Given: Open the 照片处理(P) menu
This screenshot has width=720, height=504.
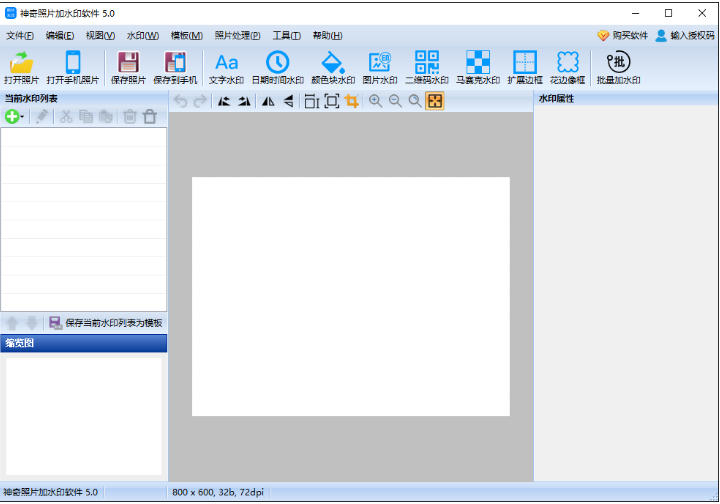Looking at the screenshot, I should 237,35.
